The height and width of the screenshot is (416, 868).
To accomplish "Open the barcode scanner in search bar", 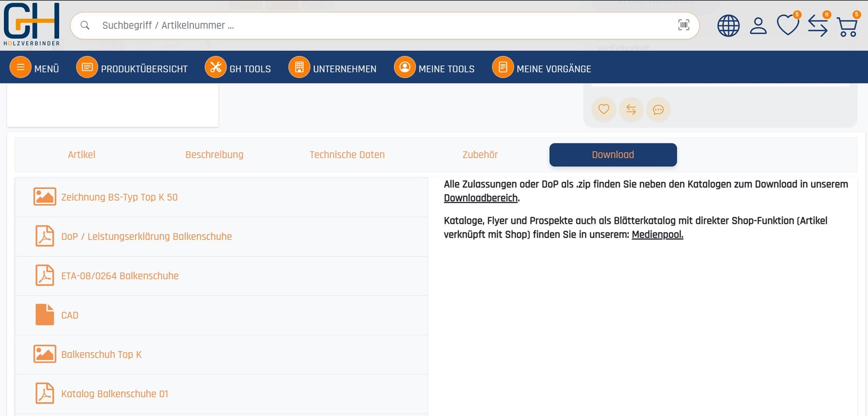I will [x=684, y=25].
